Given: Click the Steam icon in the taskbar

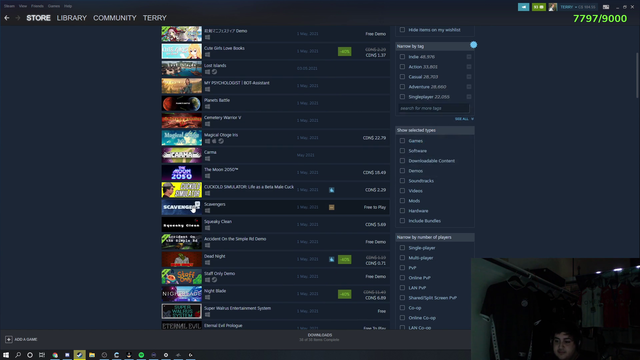Looking at the screenshot, I should click(80, 355).
